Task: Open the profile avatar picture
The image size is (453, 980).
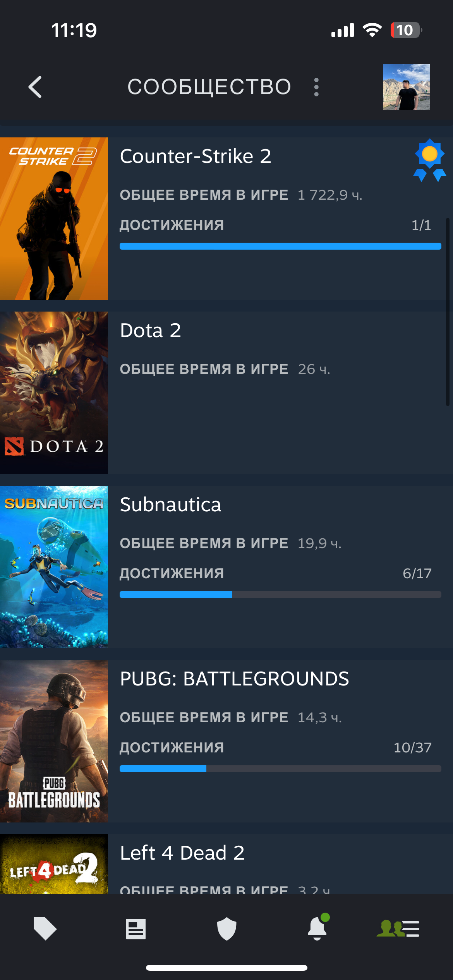Action: 406,87
